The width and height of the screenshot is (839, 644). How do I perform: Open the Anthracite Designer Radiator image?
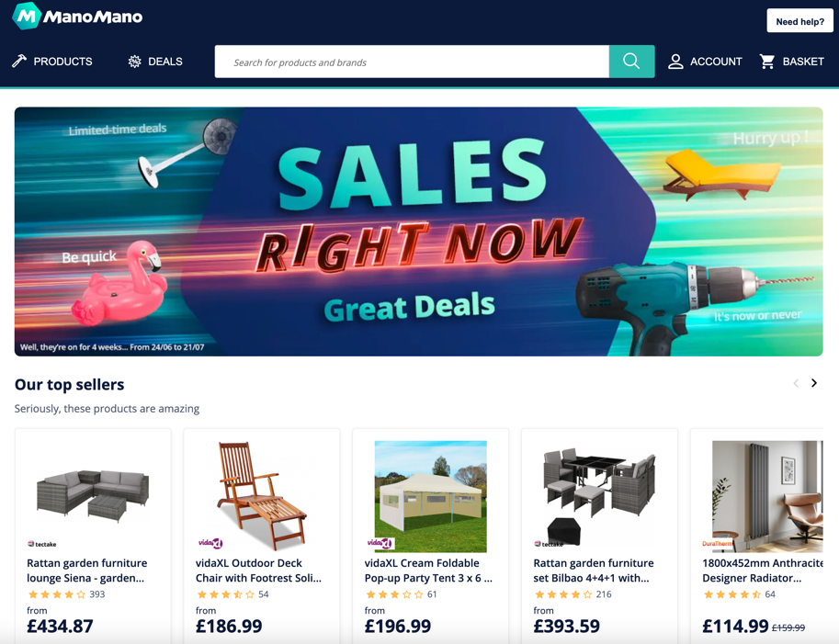tap(767, 496)
